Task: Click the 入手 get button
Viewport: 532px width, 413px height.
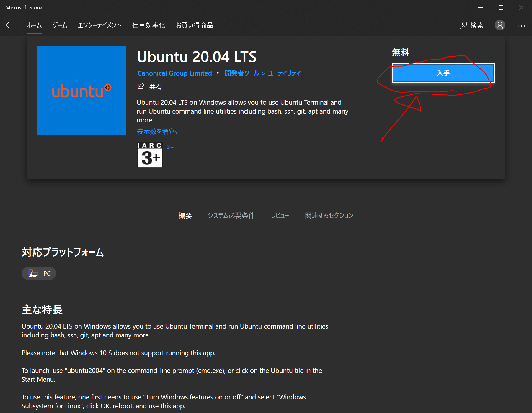Action: tap(443, 73)
